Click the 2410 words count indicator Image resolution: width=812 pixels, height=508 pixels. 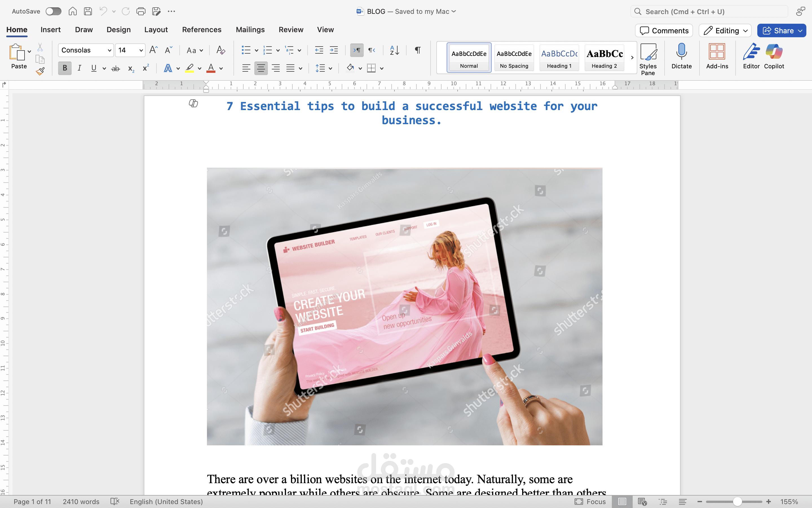(81, 501)
